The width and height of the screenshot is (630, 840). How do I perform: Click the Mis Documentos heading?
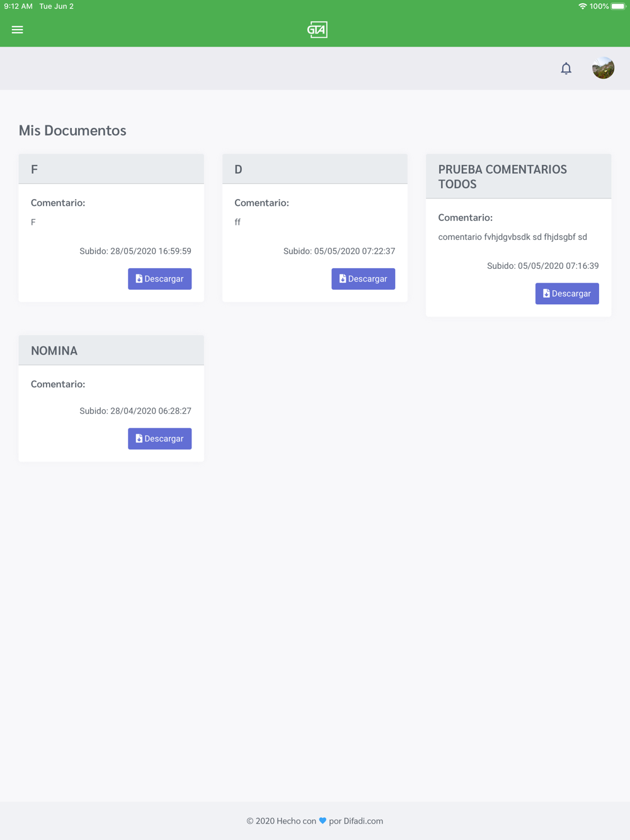72,130
